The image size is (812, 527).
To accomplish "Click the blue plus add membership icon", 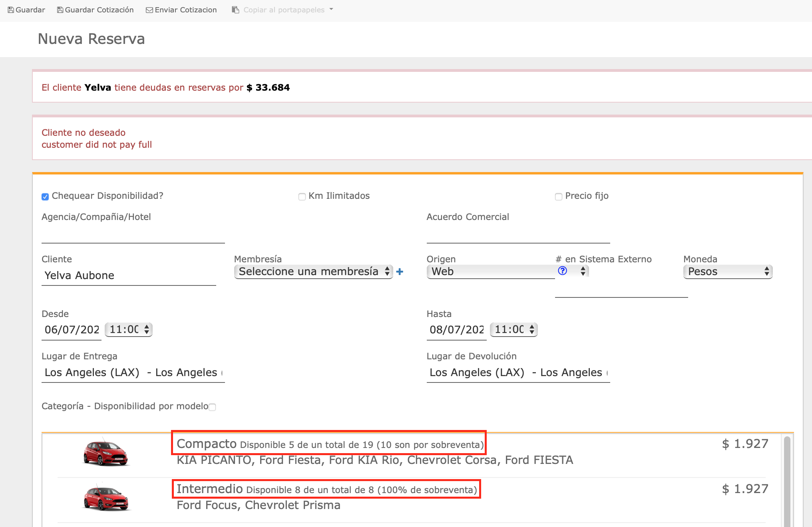I will (400, 272).
